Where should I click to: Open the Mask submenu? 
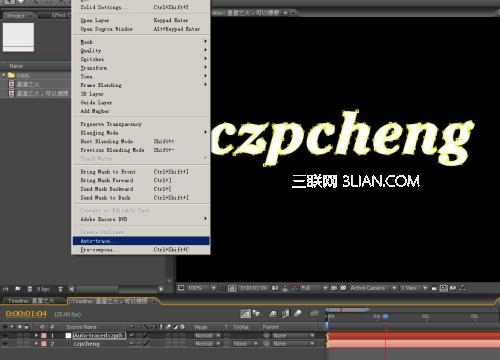(x=141, y=42)
